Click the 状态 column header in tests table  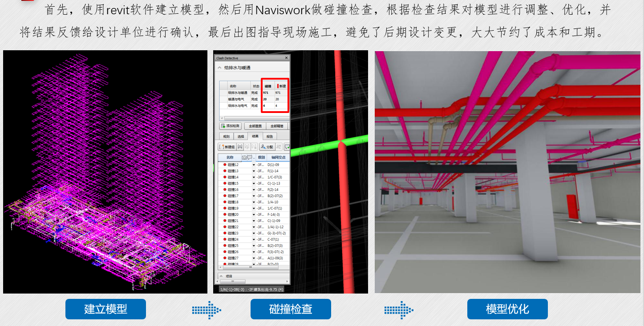click(x=256, y=86)
